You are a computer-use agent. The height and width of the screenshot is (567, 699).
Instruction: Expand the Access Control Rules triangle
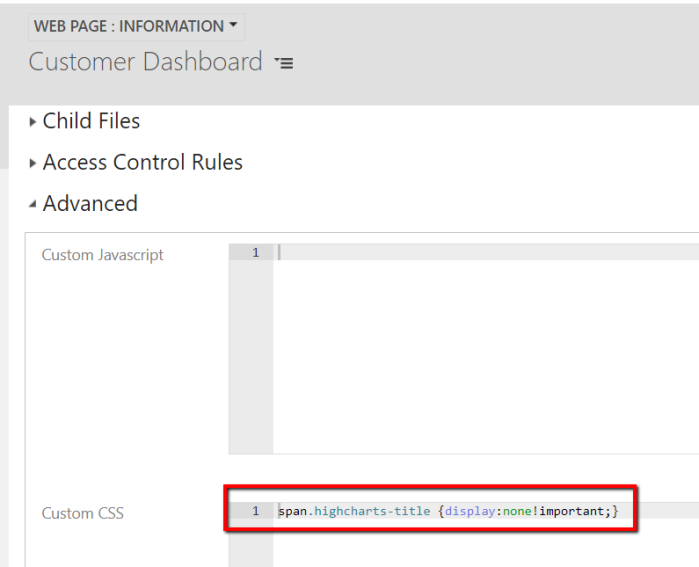coord(33,163)
